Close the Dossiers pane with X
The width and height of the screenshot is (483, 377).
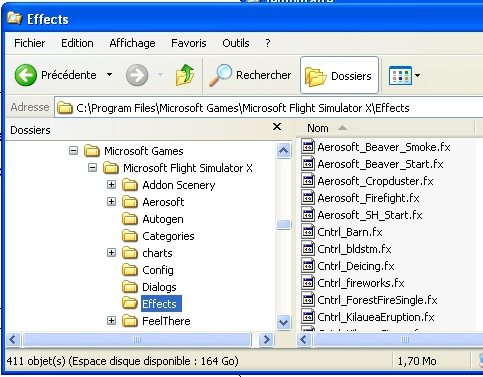click(x=277, y=127)
